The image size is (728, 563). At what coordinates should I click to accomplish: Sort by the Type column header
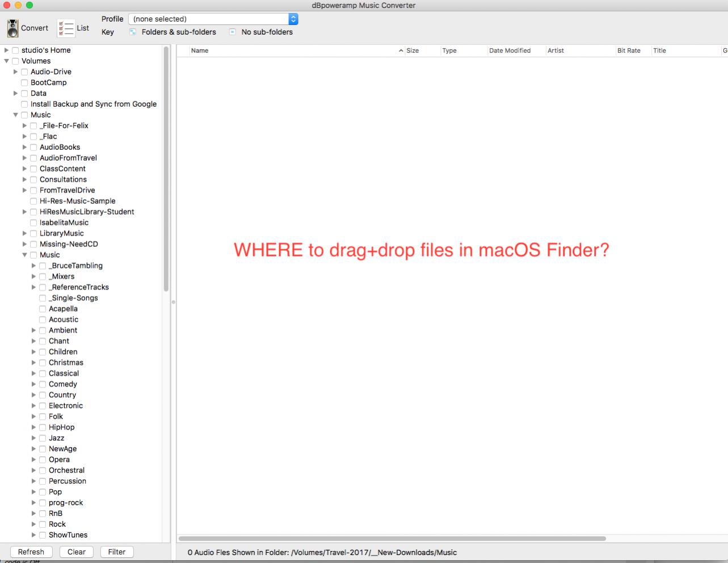click(463, 51)
